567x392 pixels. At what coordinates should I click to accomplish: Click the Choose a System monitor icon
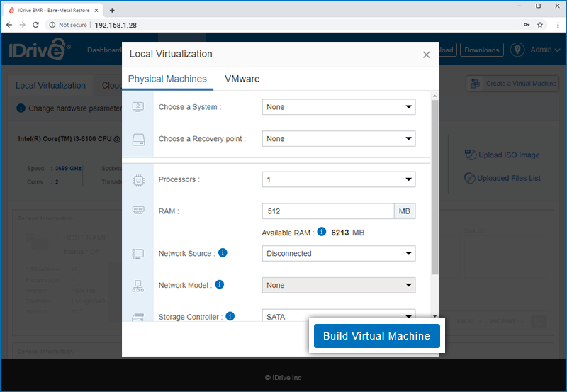point(138,107)
